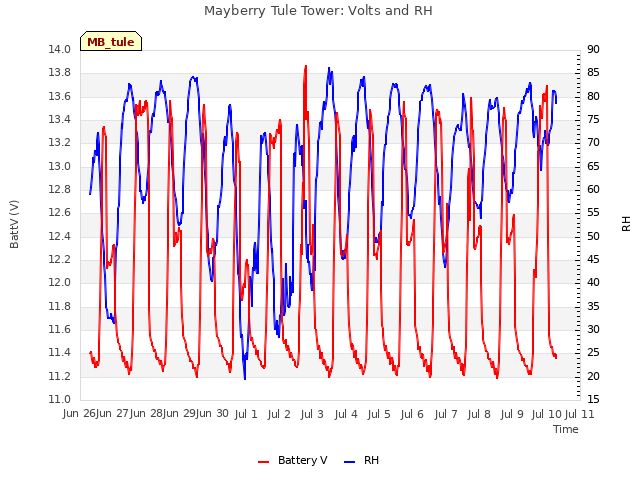Click the 30 right axis tick label
640x480 pixels.
593,330
